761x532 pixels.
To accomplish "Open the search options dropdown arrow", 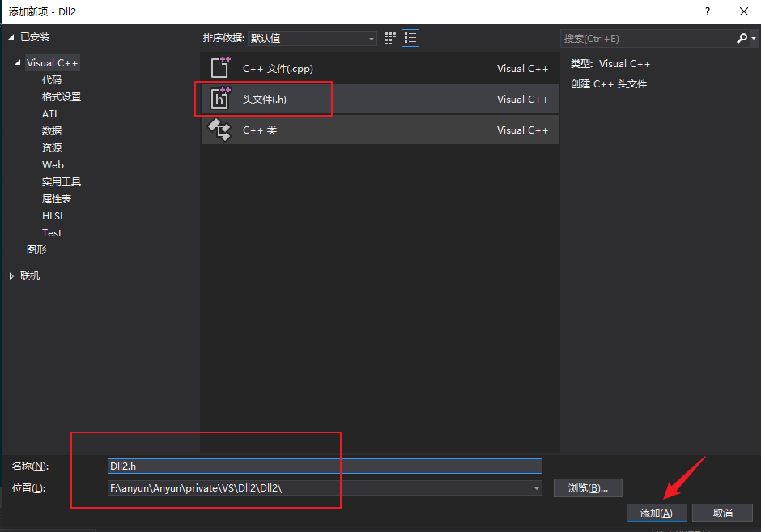I will pyautogui.click(x=754, y=38).
